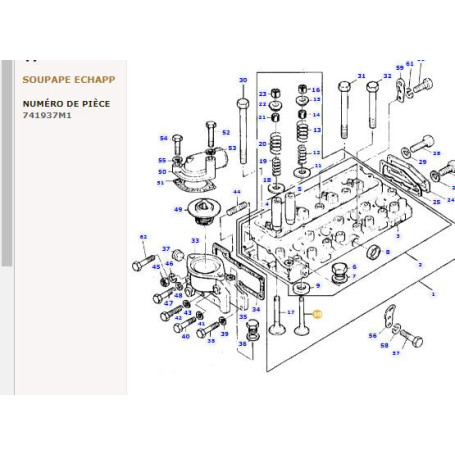The image size is (455, 455).
Task: Select callout 35 under the housing
Action: [x=243, y=317]
